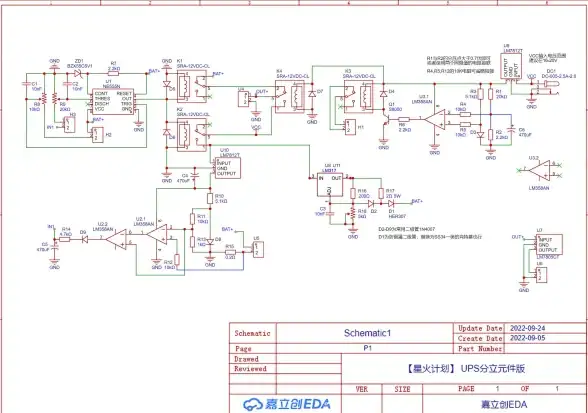Select resistor R16 symbol
The width and height of the screenshot is (588, 413).
click(353, 194)
